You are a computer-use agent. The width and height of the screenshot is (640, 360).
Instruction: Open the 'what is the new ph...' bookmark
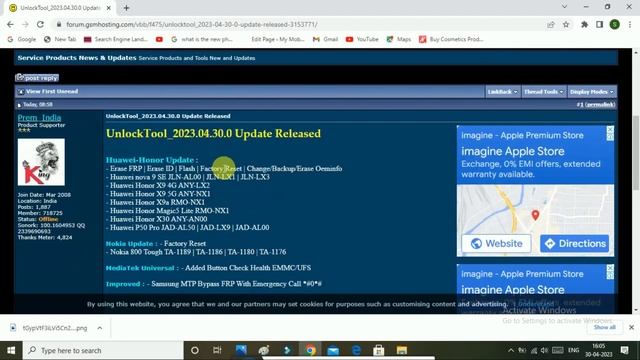point(202,39)
